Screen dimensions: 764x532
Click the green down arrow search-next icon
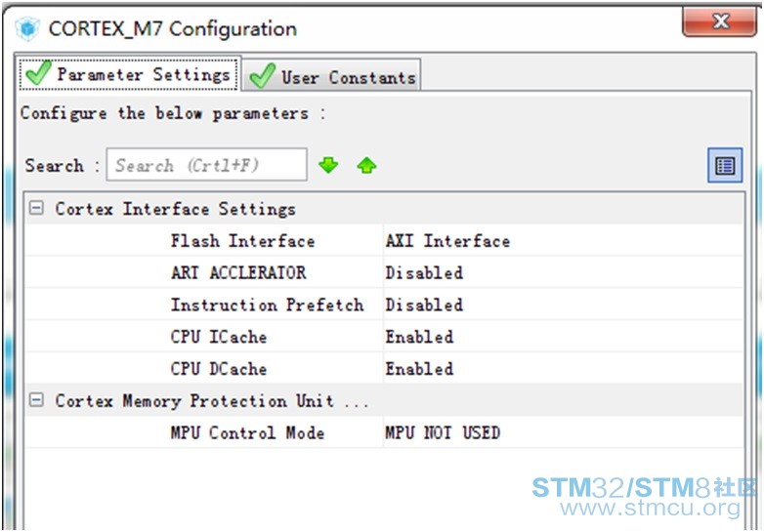[328, 165]
